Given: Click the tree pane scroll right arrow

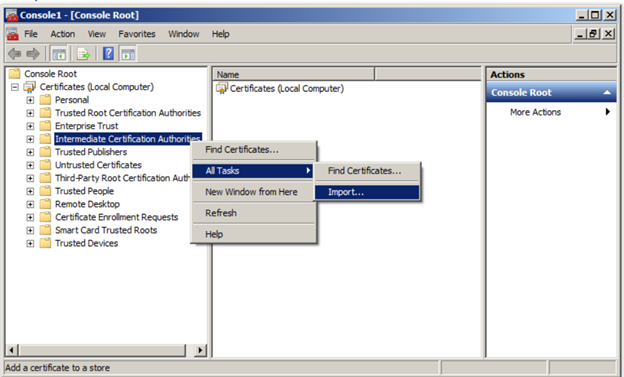Looking at the screenshot, I should [200, 350].
